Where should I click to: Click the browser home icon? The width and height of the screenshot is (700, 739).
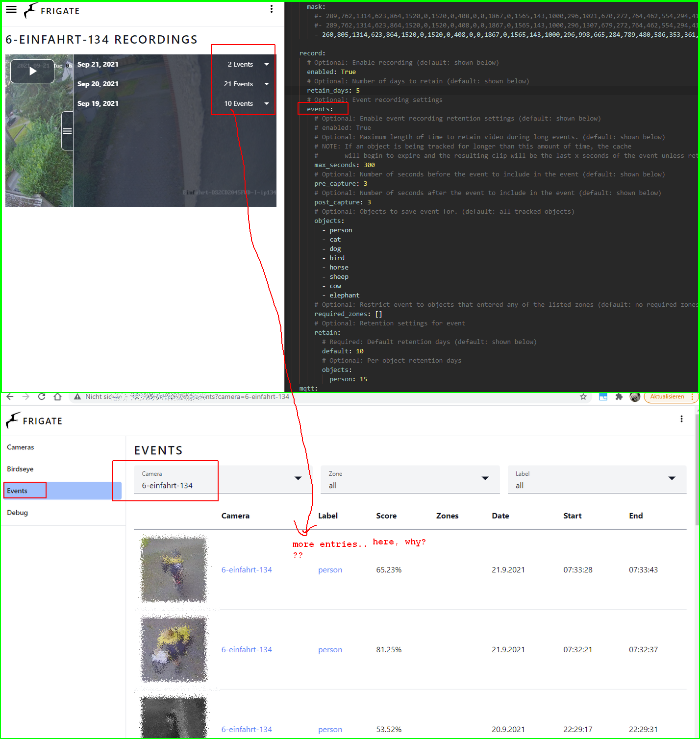[x=57, y=397]
